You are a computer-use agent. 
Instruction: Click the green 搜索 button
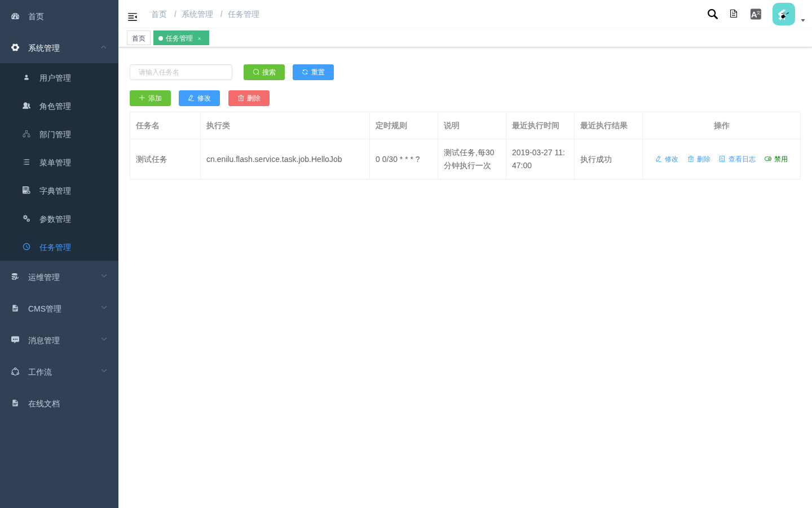pyautogui.click(x=264, y=72)
